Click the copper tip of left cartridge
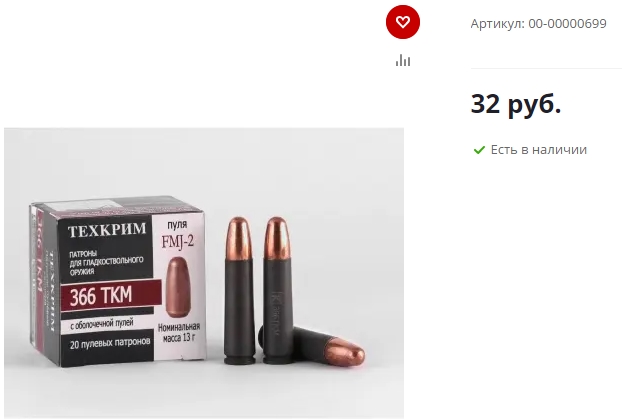622x419 pixels. click(239, 236)
